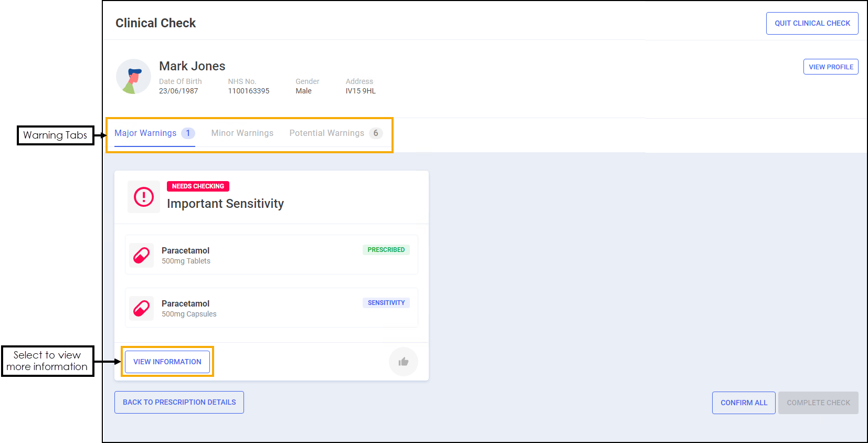The image size is (868, 443).
Task: Click the Sensitivity tag on Paracetamol Capsules
Action: coord(386,303)
